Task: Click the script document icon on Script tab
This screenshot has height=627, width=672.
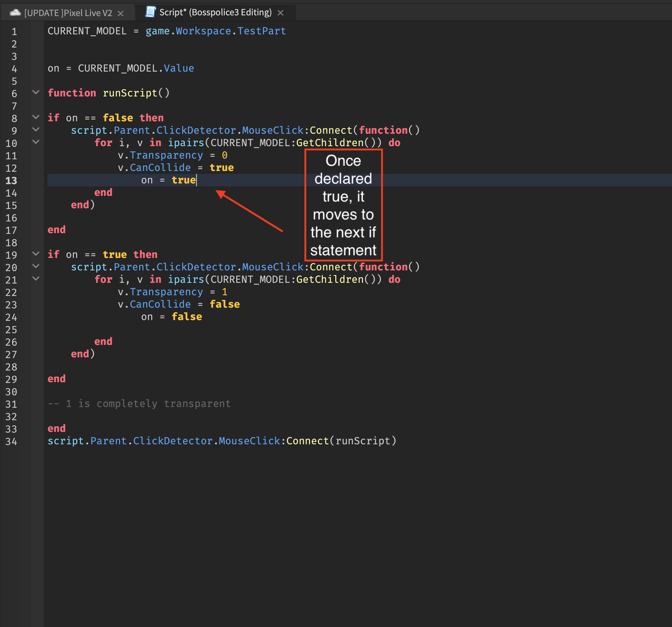Action: point(150,12)
